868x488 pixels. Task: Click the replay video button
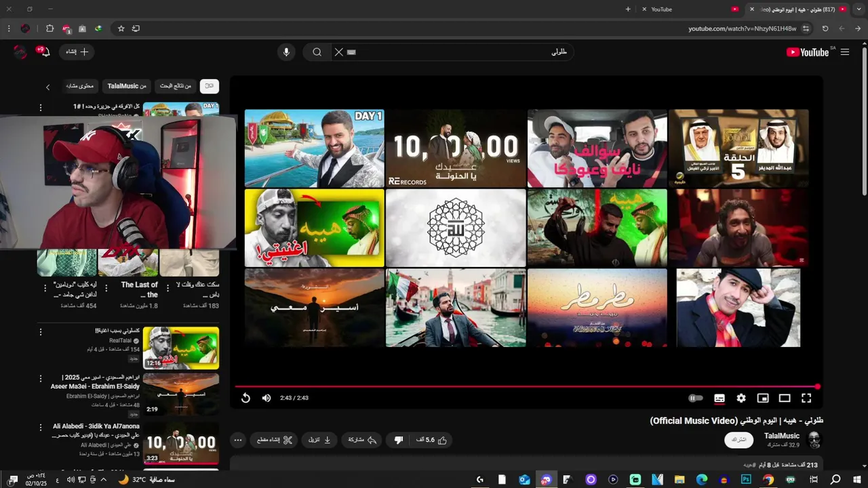245,398
